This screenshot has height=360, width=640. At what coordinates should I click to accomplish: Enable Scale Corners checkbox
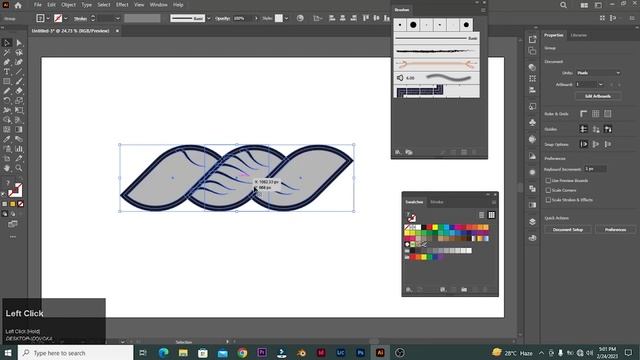(x=548, y=190)
